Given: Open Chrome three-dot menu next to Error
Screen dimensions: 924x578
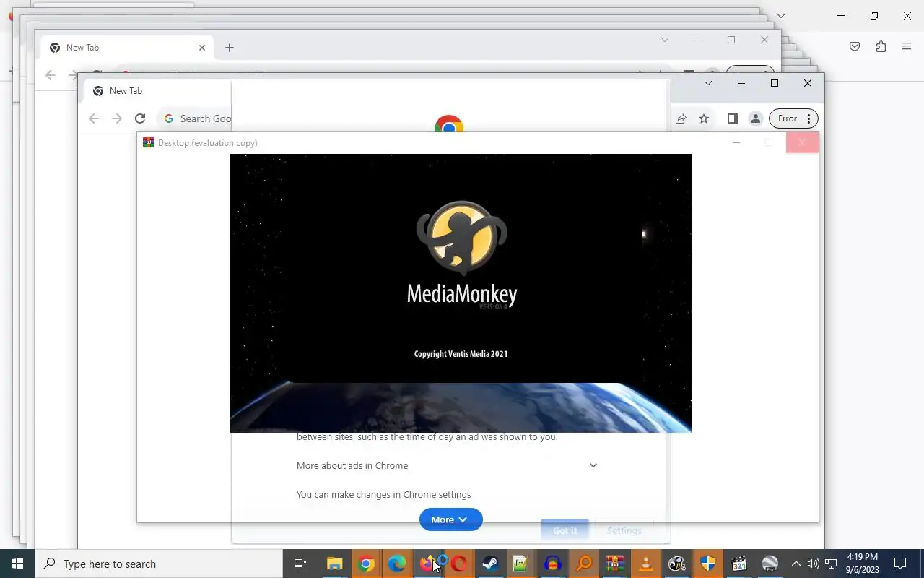Looking at the screenshot, I should click(809, 118).
